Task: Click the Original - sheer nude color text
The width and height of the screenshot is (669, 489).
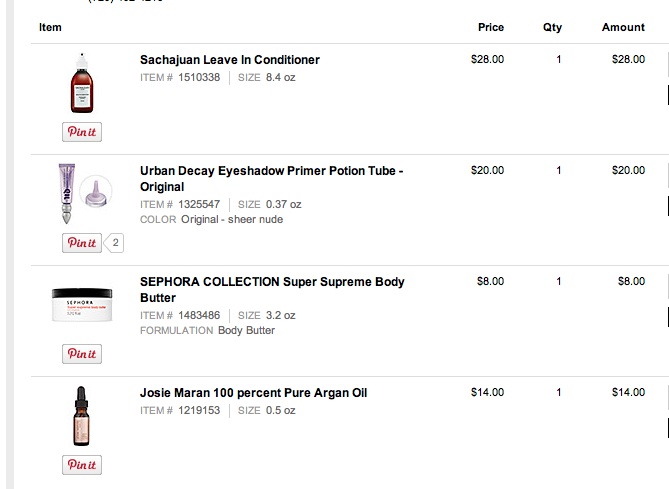Action: (x=232, y=219)
